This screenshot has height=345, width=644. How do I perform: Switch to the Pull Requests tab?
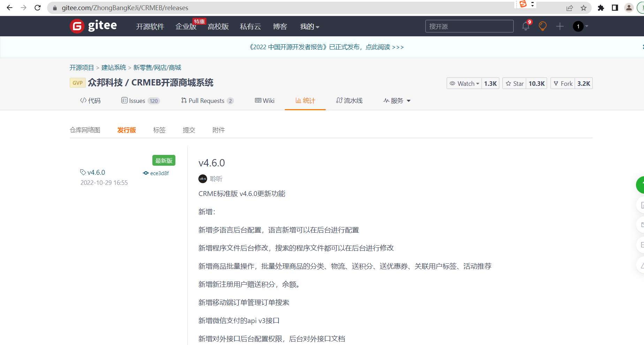click(x=207, y=101)
